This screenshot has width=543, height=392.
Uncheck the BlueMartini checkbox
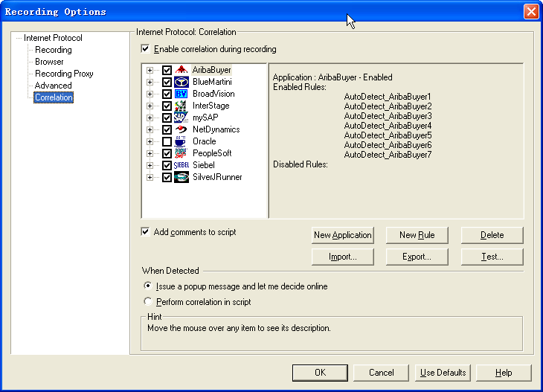point(167,82)
